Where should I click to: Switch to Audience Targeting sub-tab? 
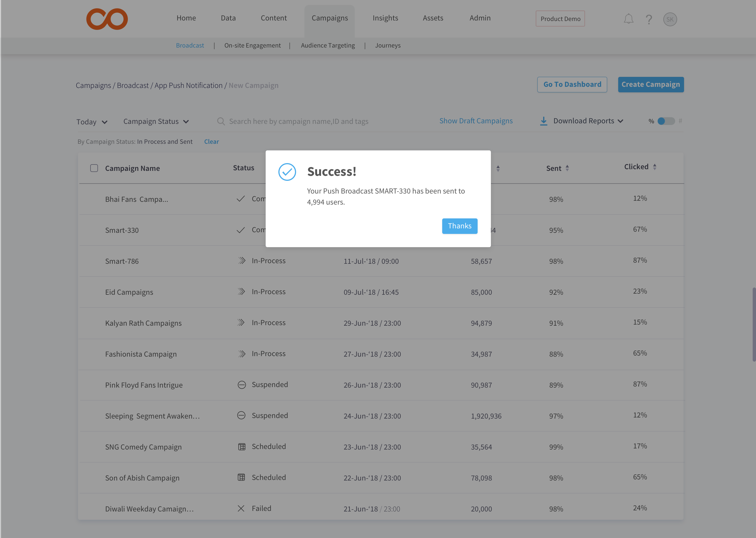pyautogui.click(x=328, y=45)
